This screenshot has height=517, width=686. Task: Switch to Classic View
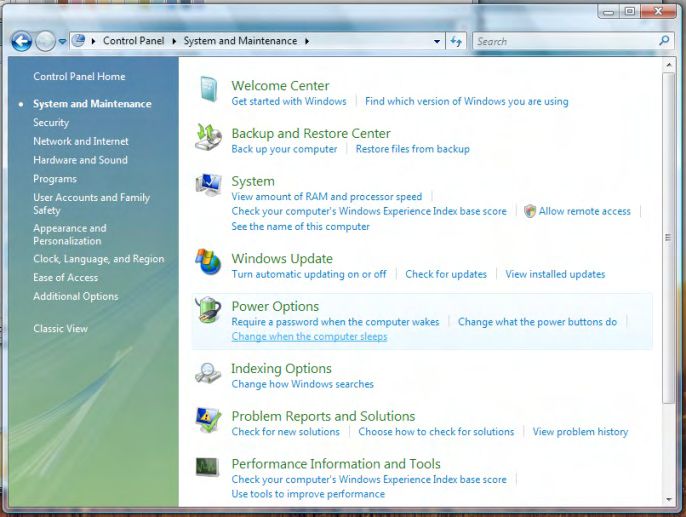click(x=60, y=328)
